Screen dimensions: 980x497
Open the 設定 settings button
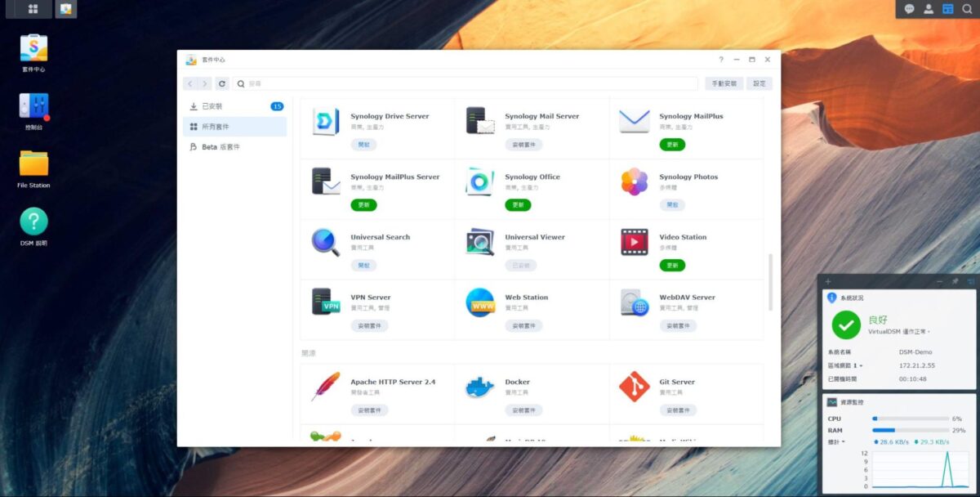tap(759, 83)
